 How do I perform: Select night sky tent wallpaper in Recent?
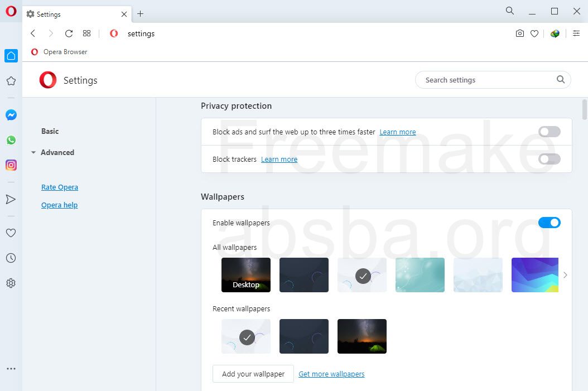point(362,336)
